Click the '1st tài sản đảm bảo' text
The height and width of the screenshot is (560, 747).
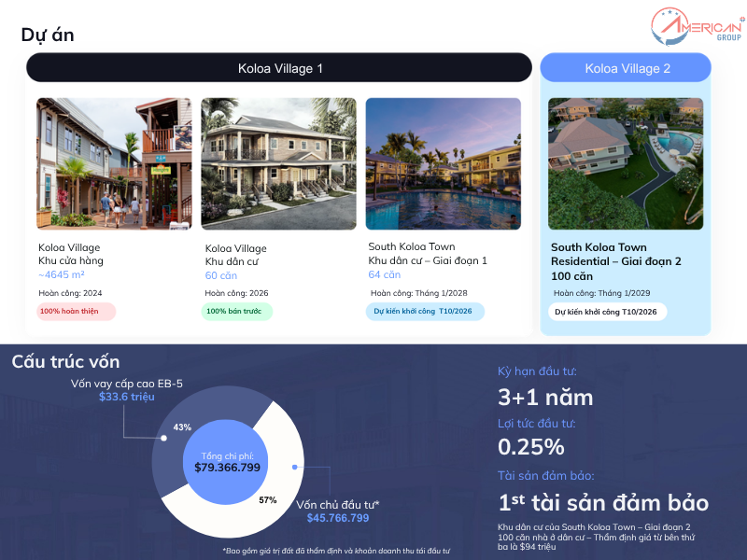pos(603,503)
